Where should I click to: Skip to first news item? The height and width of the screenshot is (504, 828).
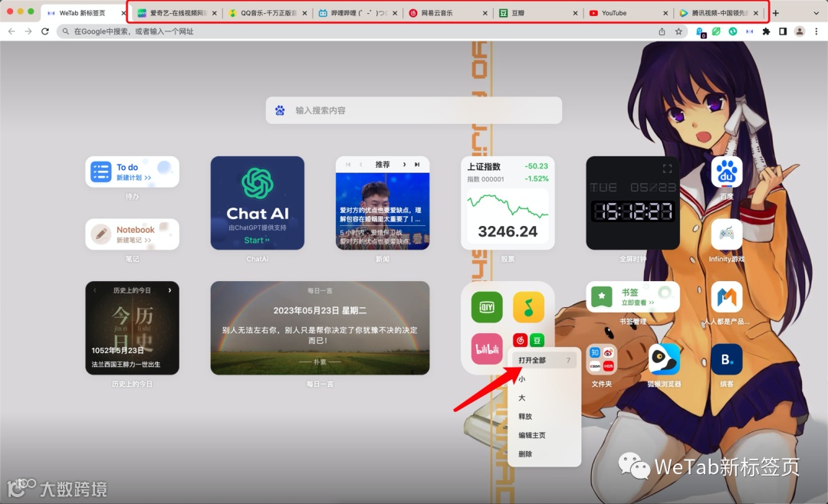point(348,165)
